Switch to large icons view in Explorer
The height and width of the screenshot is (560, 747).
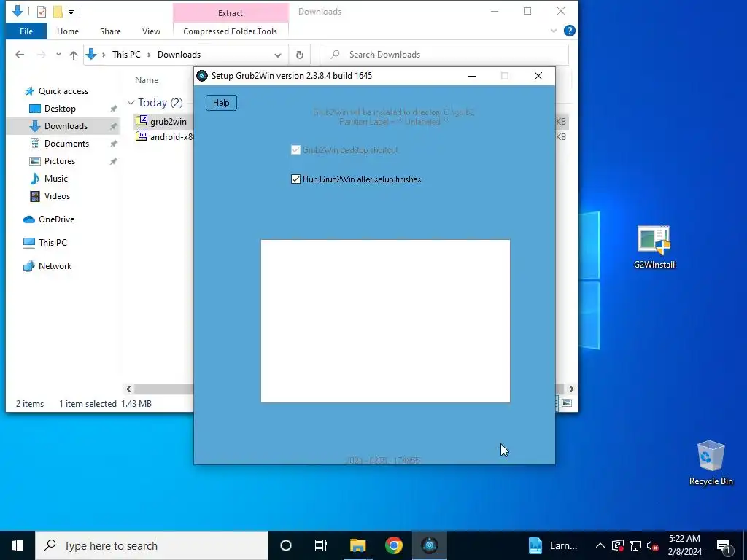pos(567,403)
